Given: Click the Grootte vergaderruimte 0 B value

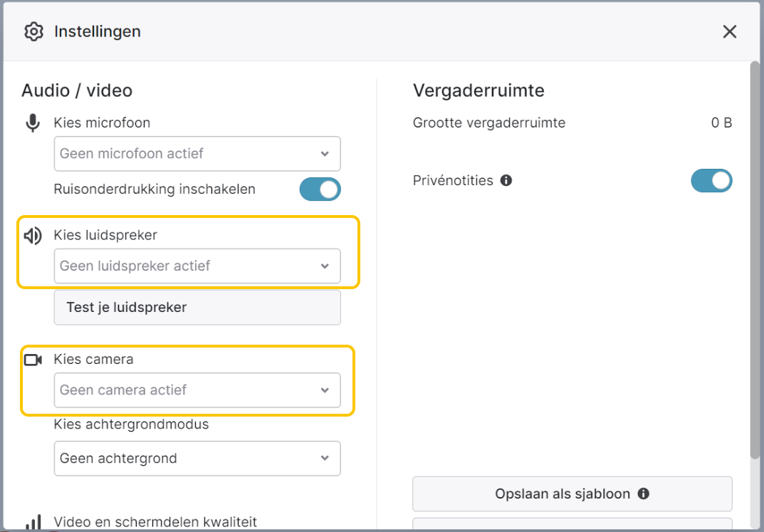Looking at the screenshot, I should click(721, 122).
